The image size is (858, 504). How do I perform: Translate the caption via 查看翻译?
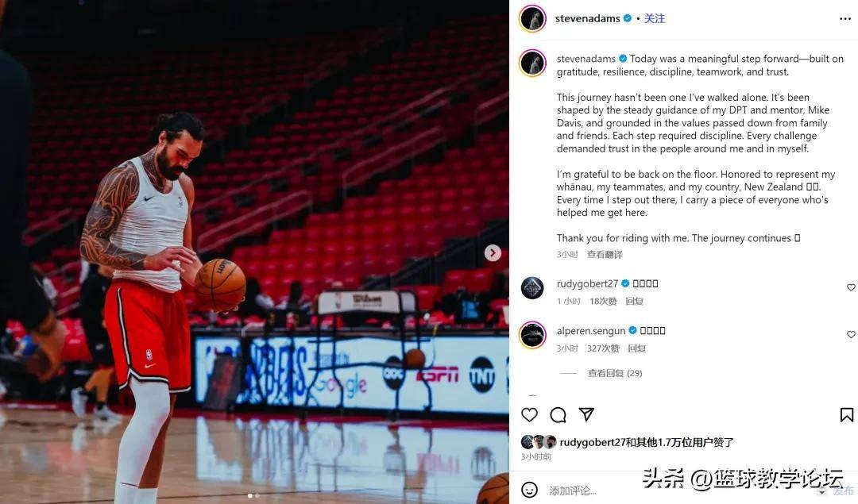605,255
